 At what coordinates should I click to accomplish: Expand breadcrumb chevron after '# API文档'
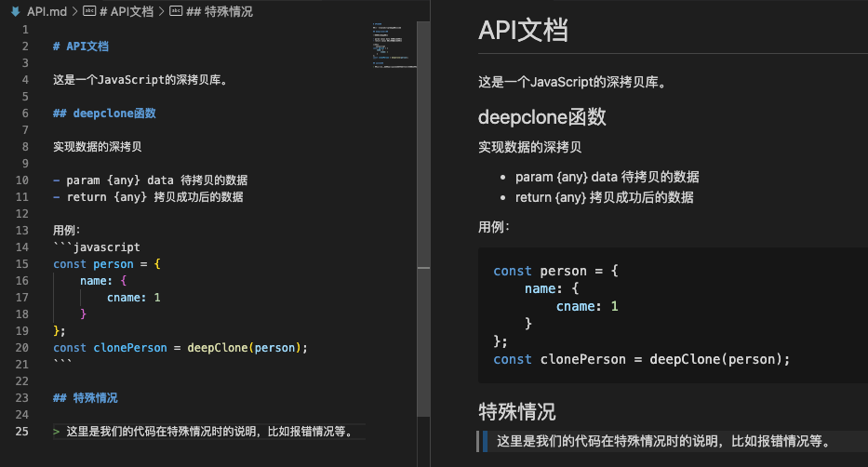(x=161, y=11)
